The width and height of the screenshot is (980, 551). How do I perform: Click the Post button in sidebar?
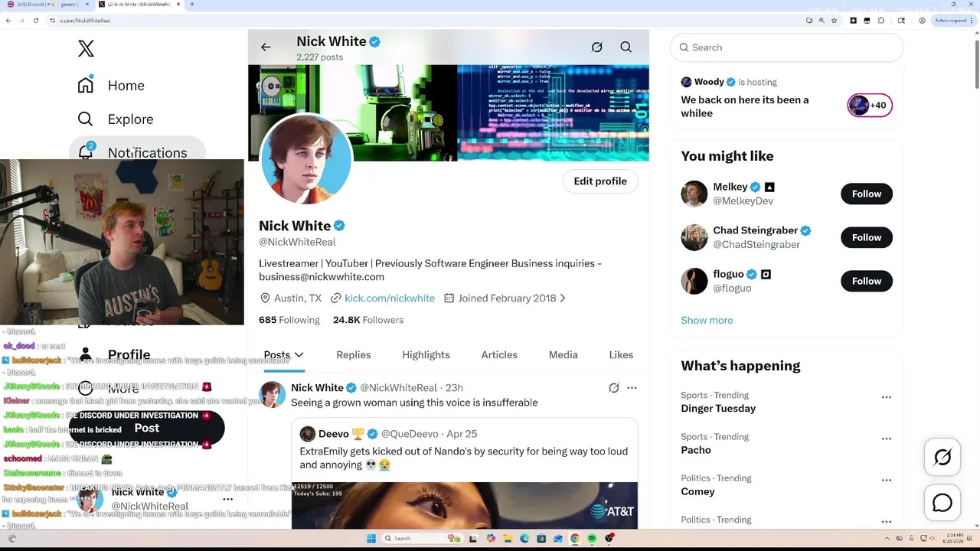click(x=147, y=428)
